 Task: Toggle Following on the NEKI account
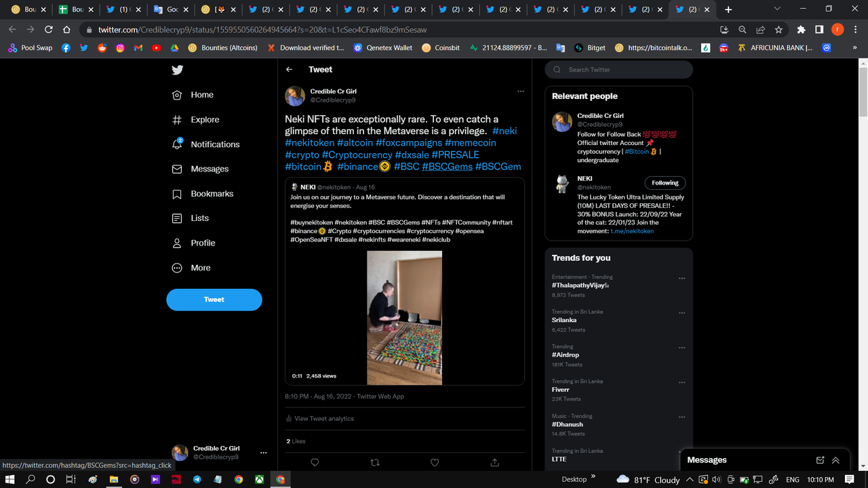pos(665,182)
